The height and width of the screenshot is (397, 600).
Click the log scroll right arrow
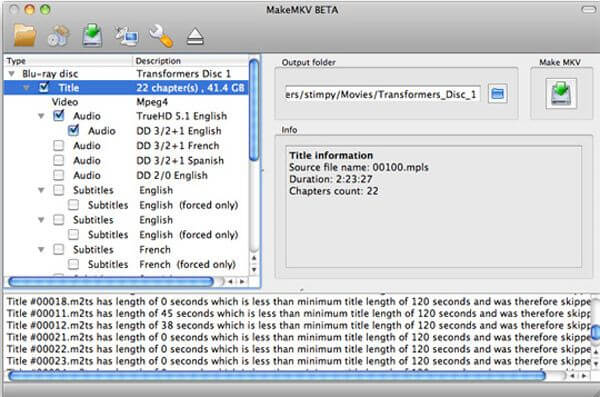pyautogui.click(x=584, y=376)
